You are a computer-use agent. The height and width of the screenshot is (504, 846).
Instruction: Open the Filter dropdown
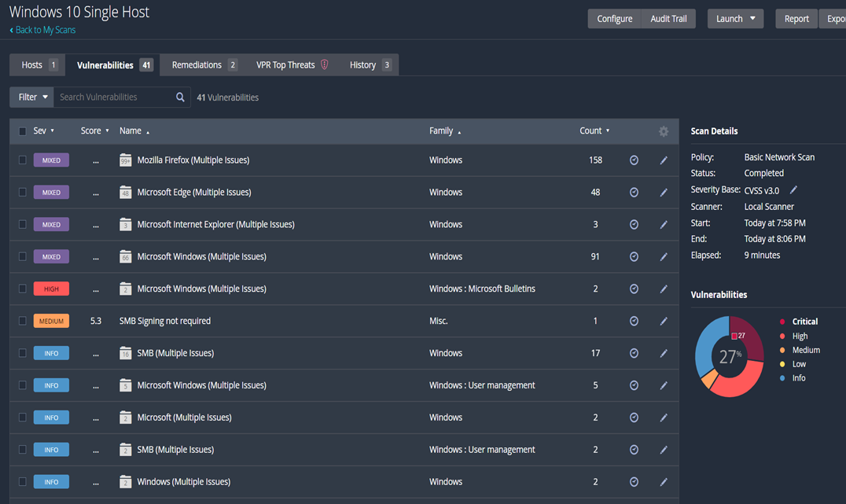[x=31, y=97]
